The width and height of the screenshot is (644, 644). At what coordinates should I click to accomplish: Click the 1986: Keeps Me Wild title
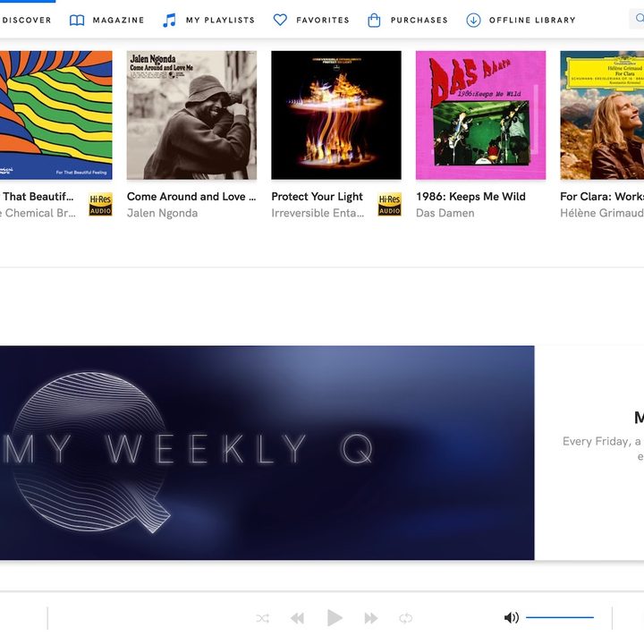coord(470,196)
